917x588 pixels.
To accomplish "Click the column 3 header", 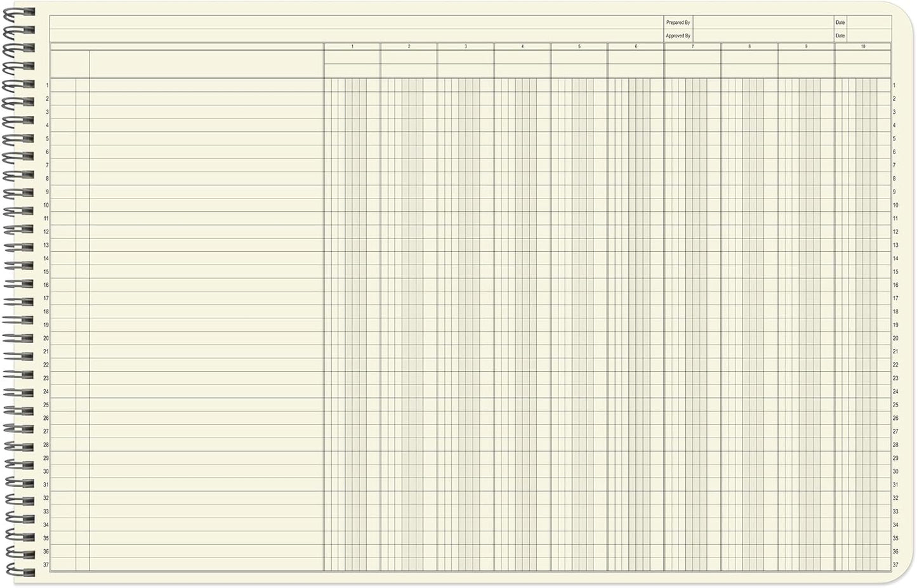I will [x=465, y=46].
